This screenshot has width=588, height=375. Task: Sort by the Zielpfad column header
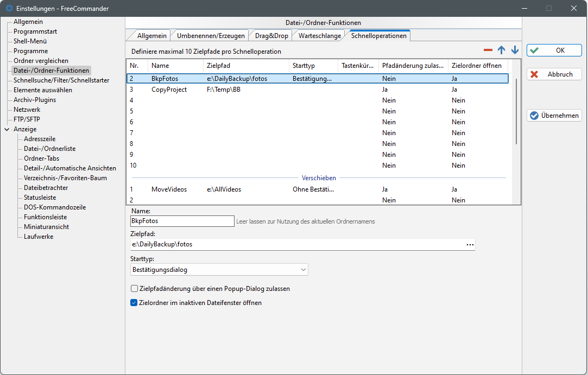coord(247,66)
